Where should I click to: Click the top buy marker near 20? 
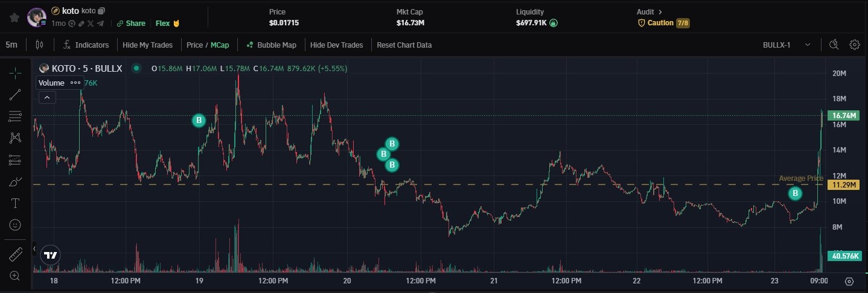pyautogui.click(x=392, y=143)
